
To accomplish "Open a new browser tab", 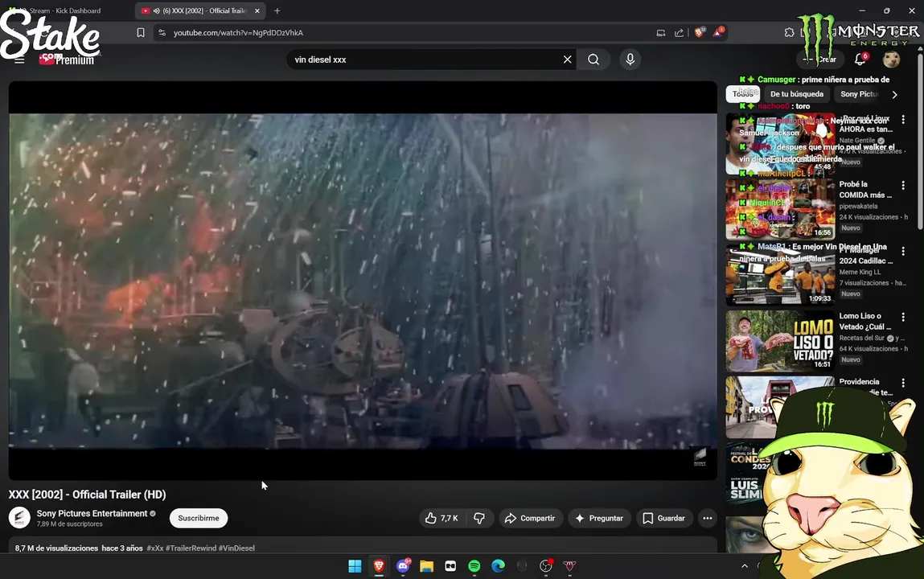I will coord(277,10).
